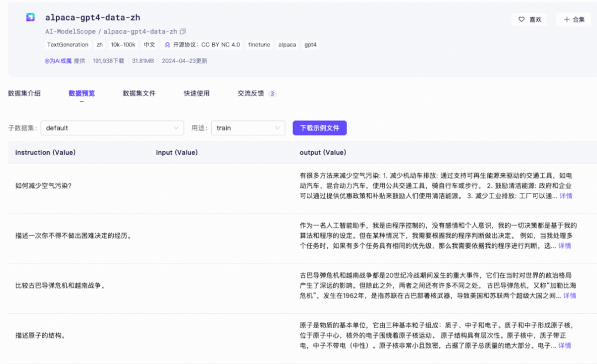Viewport: 597px width, 364px height.
Task: Click the 中文 tag
Action: [x=149, y=45]
